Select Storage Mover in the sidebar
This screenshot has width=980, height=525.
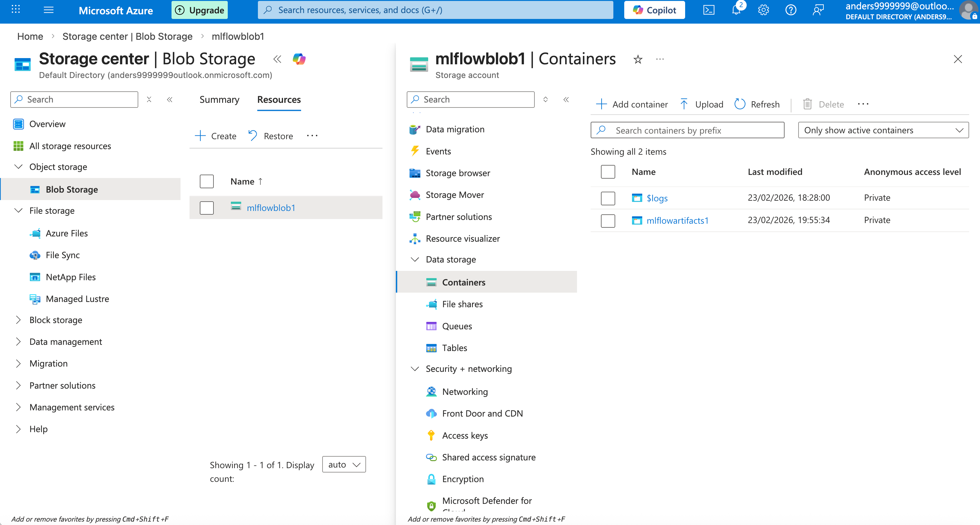click(x=455, y=194)
